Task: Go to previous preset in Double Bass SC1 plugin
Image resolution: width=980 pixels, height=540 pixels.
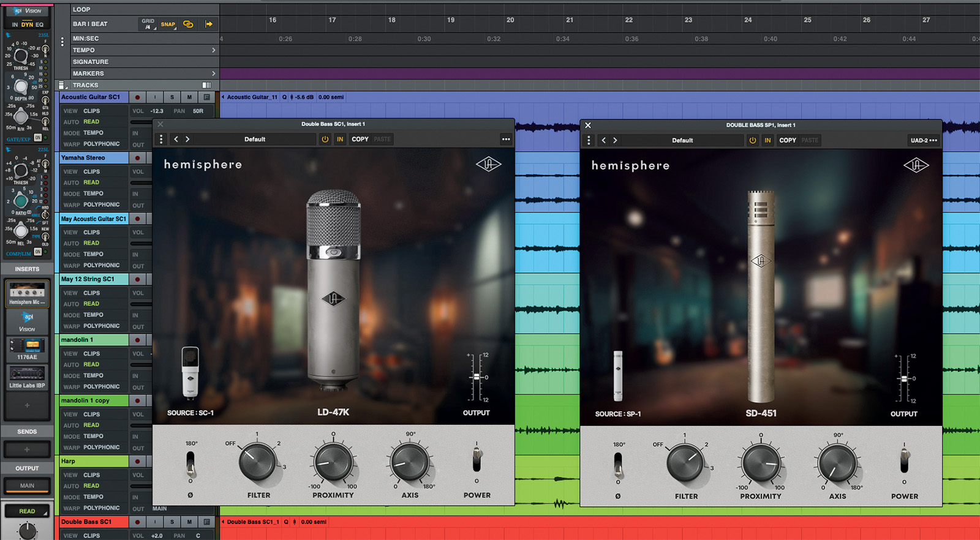Action: (x=176, y=139)
